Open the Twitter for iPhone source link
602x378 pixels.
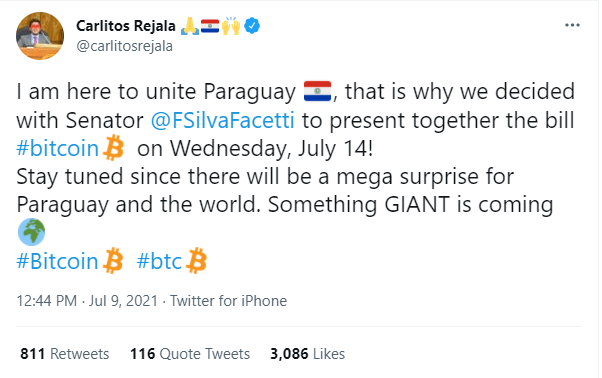[x=228, y=301]
